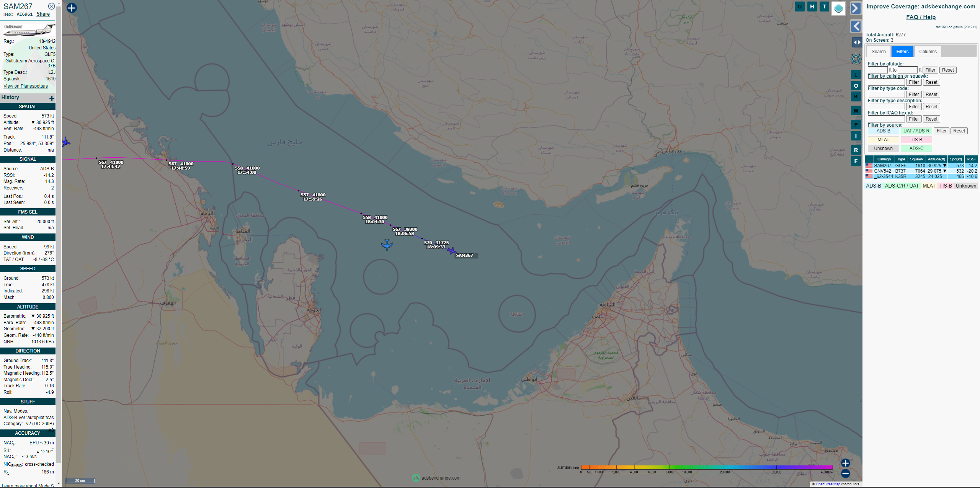Click the right arrow sidebar button
980x488 pixels.
[x=856, y=8]
